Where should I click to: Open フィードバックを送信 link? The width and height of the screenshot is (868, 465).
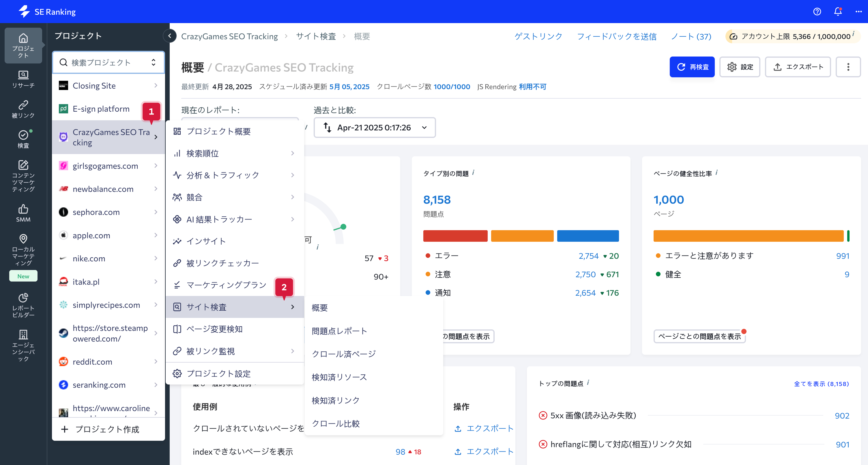pyautogui.click(x=617, y=36)
